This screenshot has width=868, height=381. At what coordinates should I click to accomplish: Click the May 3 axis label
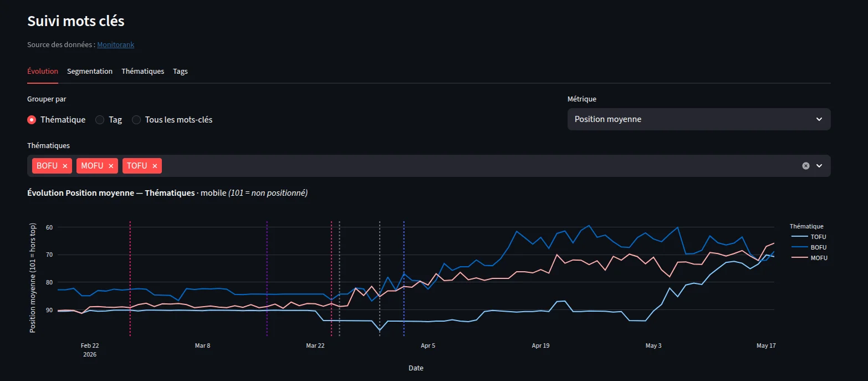[x=653, y=346]
